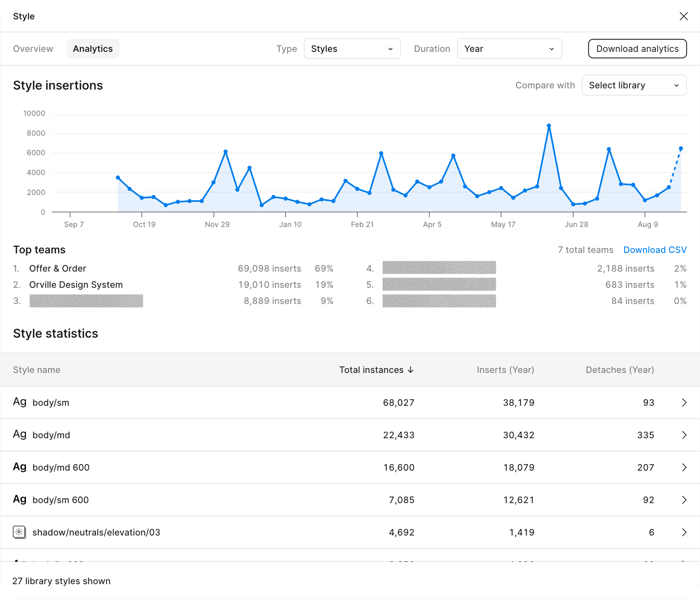Click the Ag text icon for body/sm
The width and height of the screenshot is (700, 600).
click(x=19, y=402)
